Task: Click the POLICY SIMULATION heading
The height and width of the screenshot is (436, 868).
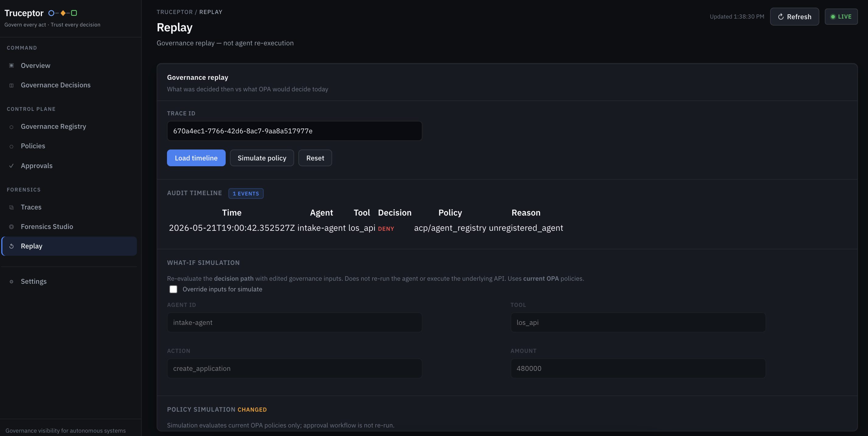Action: (201, 410)
